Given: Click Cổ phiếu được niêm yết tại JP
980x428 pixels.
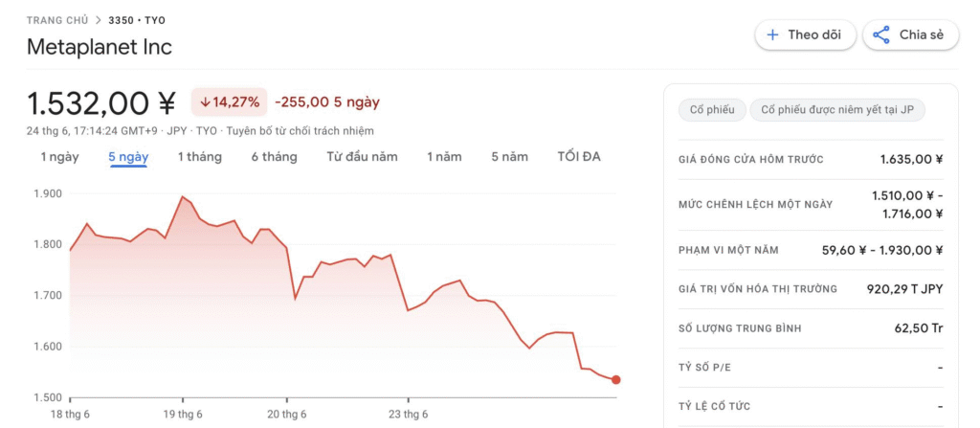Looking at the screenshot, I should click(837, 110).
